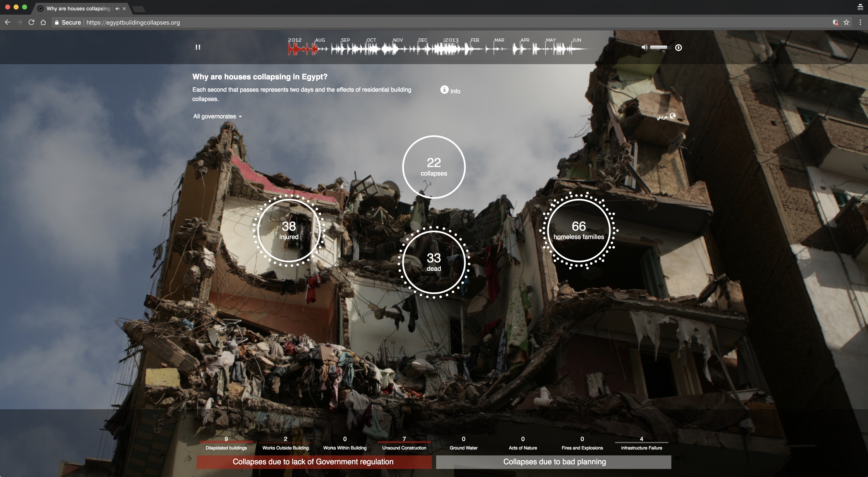This screenshot has width=868, height=477.
Task: Jump to 2013 on the timeline
Action: (x=452, y=40)
